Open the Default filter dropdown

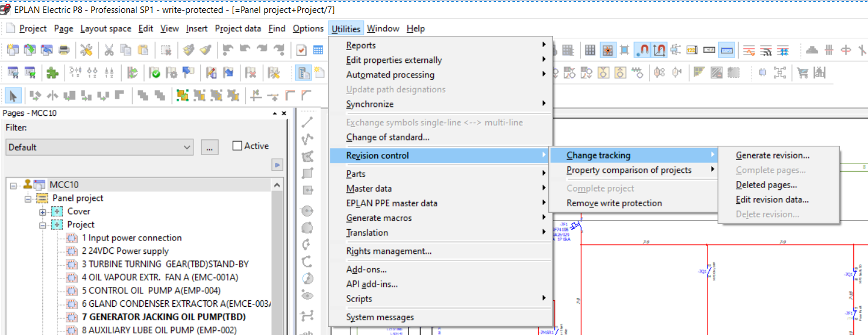(x=99, y=147)
